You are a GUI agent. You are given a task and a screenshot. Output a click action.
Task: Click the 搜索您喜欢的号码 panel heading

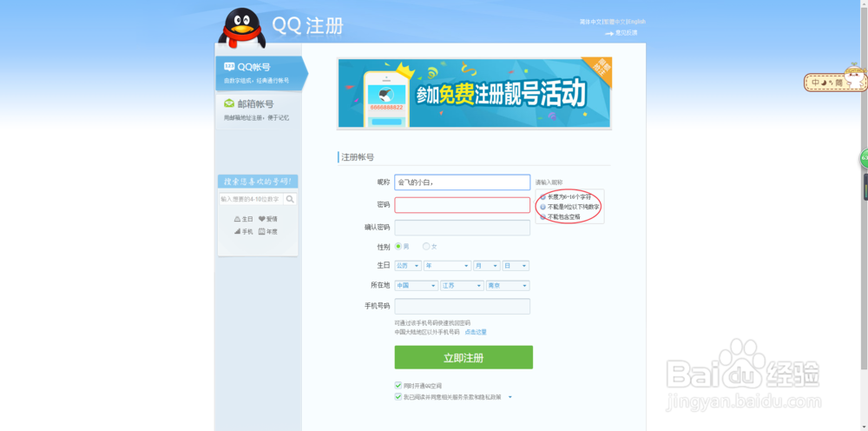click(x=258, y=182)
